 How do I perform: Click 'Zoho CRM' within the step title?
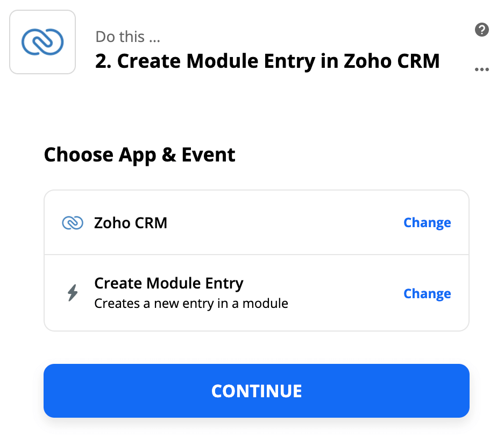pyautogui.click(x=392, y=61)
